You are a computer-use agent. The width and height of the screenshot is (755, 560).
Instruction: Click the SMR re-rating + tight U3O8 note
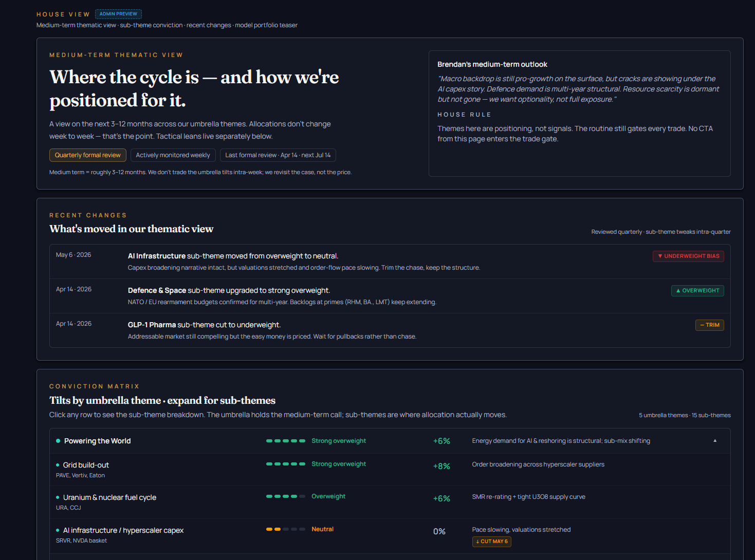528,497
